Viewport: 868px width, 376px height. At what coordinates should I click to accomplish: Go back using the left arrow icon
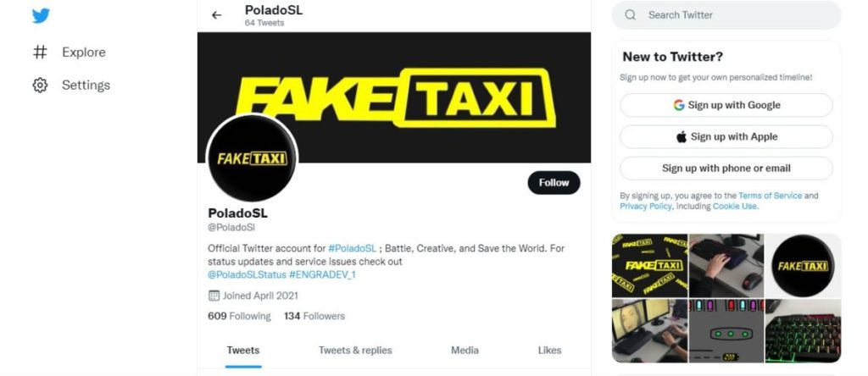[x=216, y=15]
